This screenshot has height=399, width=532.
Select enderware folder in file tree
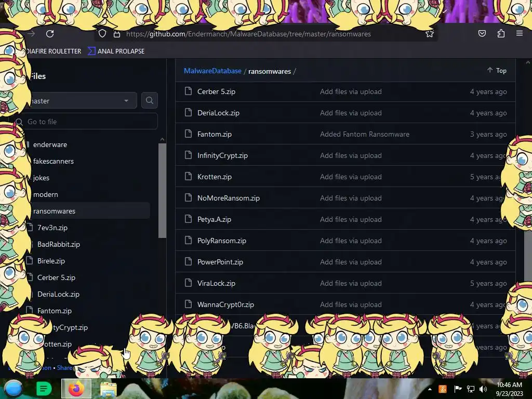point(50,144)
